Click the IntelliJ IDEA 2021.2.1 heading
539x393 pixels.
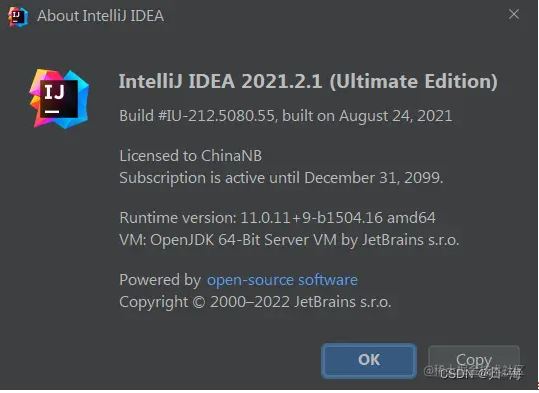(x=308, y=81)
